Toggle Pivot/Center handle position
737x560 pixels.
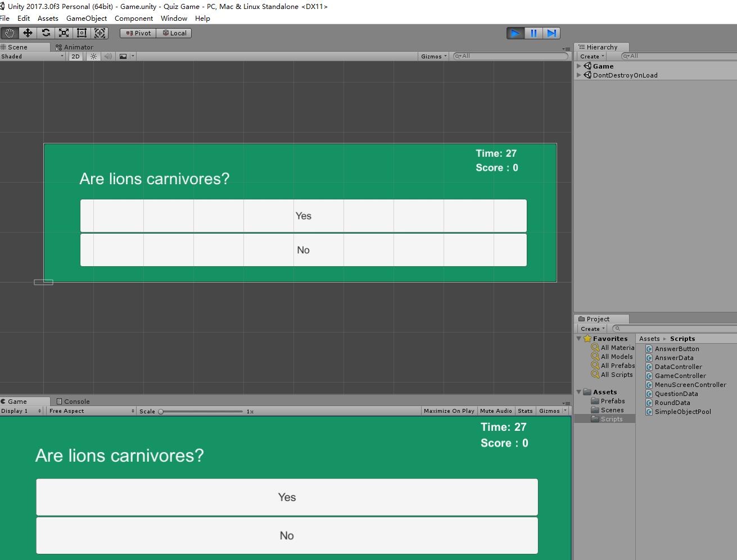point(138,33)
